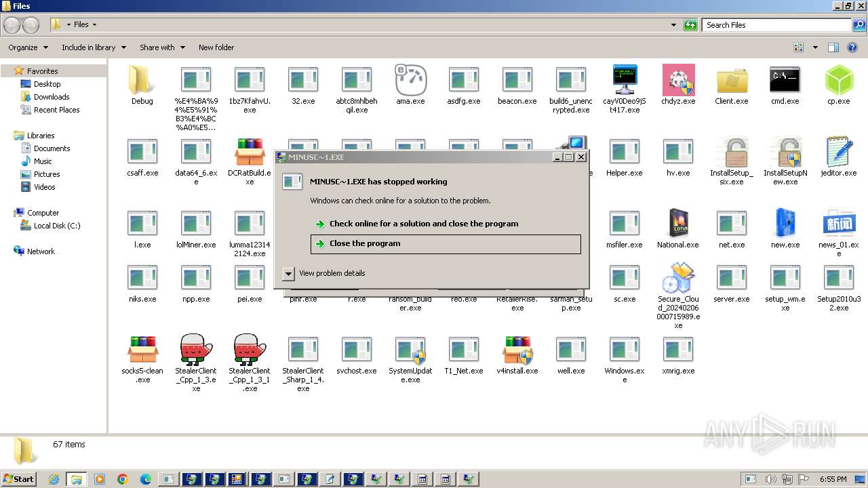Open Windows Media Player taskbar icon
868x488 pixels.
100,479
